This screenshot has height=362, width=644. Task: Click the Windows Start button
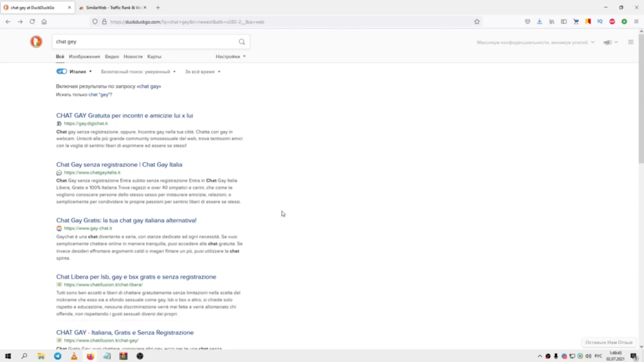(8, 356)
